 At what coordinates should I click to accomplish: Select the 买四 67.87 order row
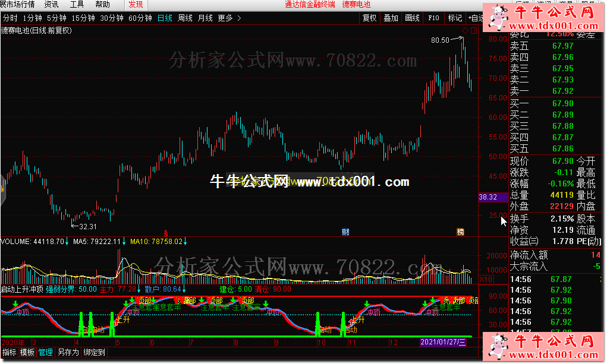[x=555, y=137]
